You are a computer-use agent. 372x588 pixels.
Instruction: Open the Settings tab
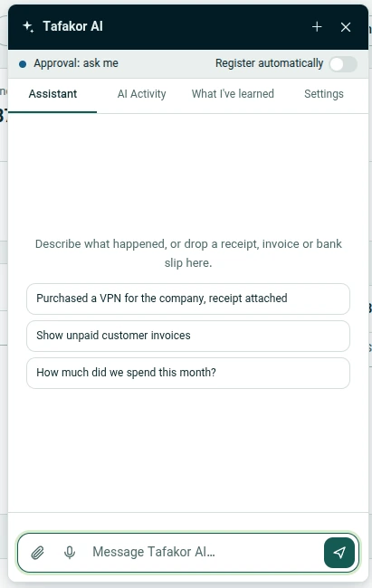tap(323, 94)
